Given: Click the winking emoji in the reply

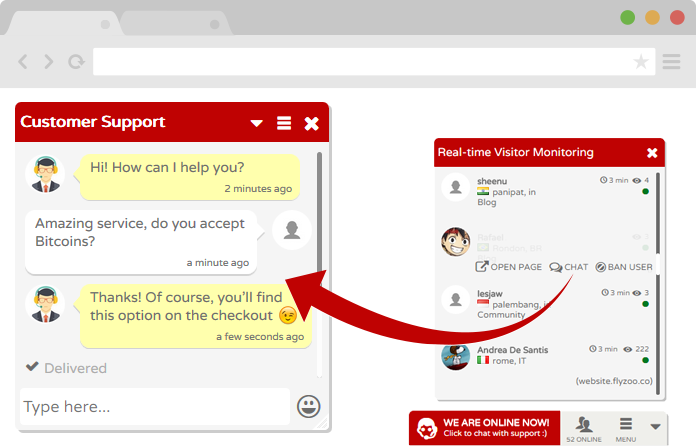Looking at the screenshot, I should pyautogui.click(x=288, y=315).
